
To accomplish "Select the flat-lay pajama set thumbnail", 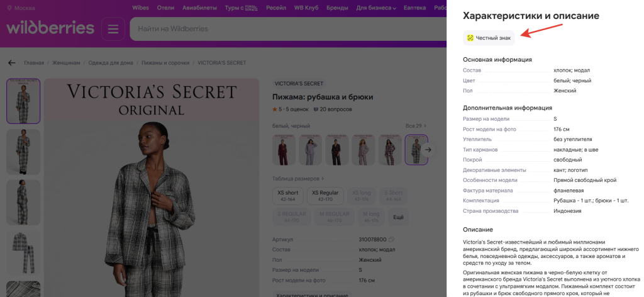I will (x=23, y=252).
